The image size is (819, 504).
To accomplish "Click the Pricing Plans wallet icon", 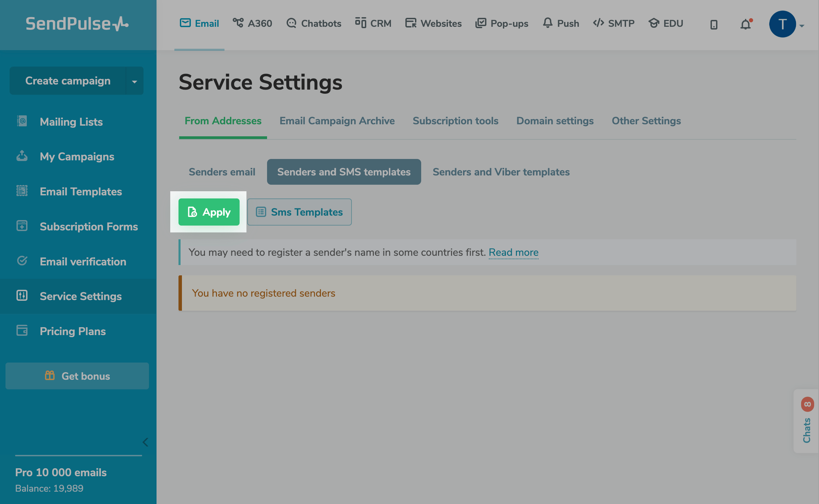I will click(22, 330).
